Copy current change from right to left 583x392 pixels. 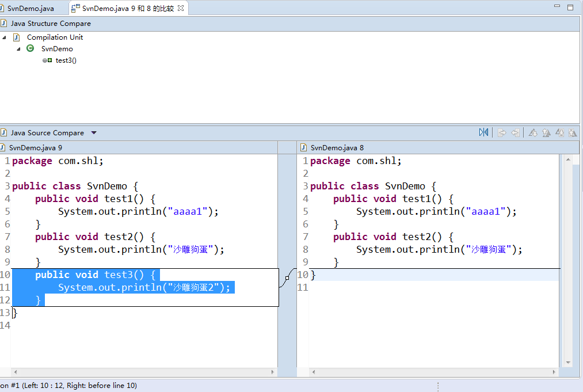pyautogui.click(x=515, y=132)
